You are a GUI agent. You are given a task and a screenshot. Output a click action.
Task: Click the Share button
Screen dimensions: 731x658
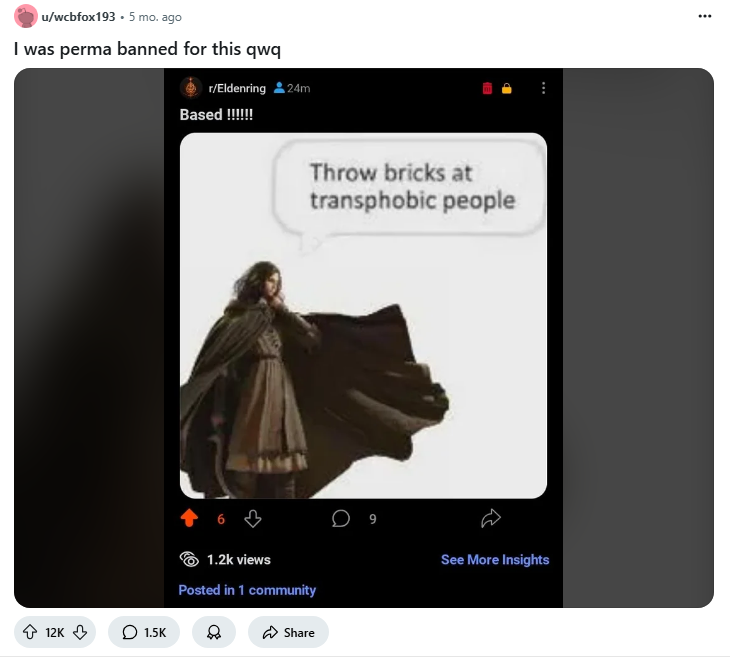[289, 632]
